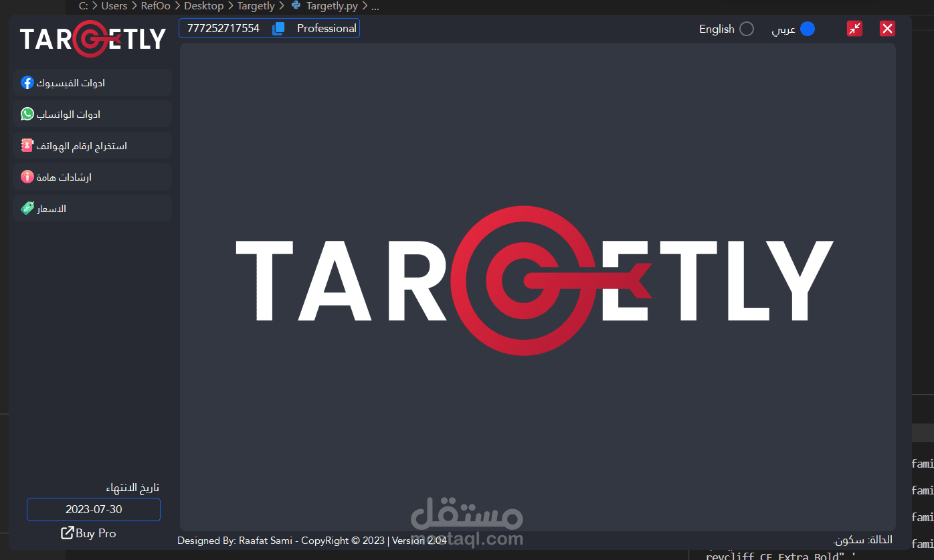Click the status text الحالة: سكون
Viewport: 934px width, 560px height.
[x=862, y=540]
